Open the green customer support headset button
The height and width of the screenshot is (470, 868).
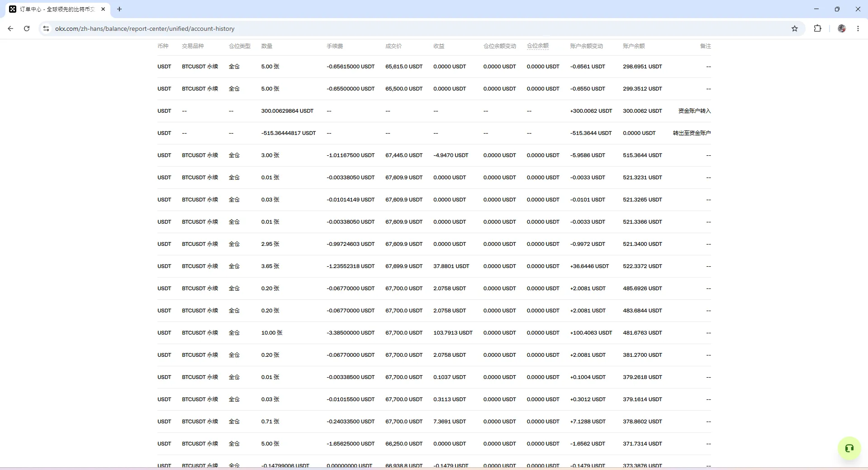click(849, 448)
